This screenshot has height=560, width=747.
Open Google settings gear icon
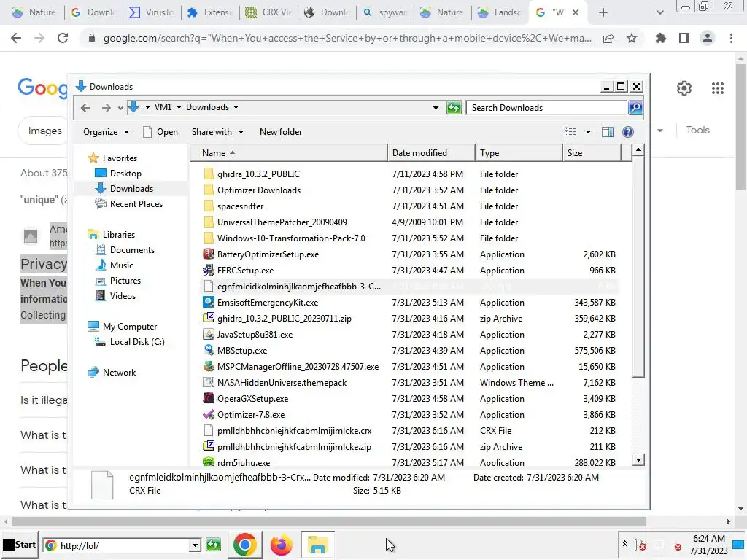tap(684, 88)
